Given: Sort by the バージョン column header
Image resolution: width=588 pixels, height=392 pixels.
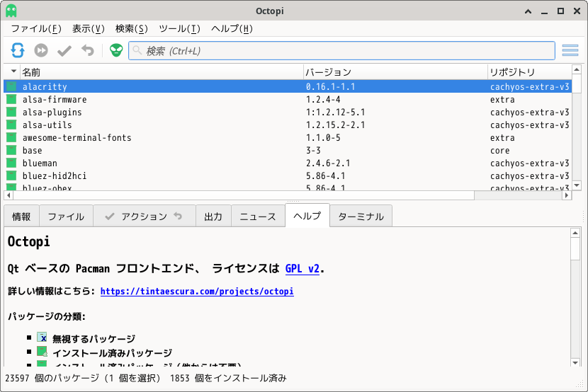Looking at the screenshot, I should [x=395, y=72].
